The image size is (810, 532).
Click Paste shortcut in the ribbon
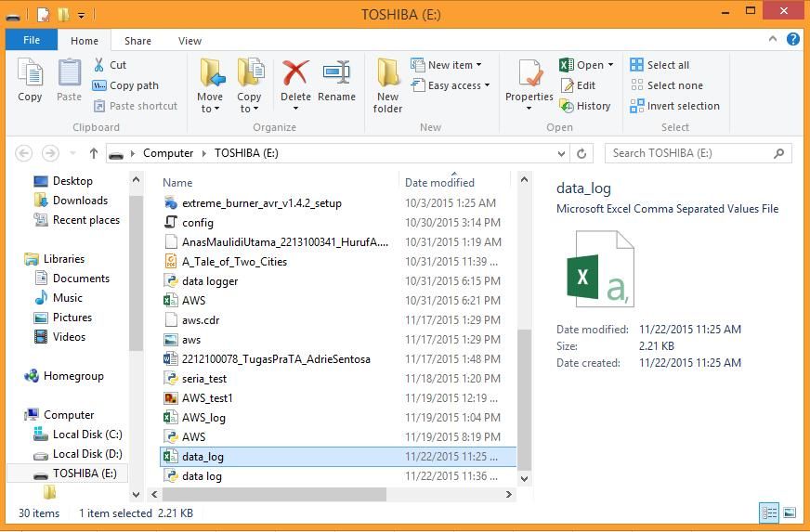tap(136, 106)
